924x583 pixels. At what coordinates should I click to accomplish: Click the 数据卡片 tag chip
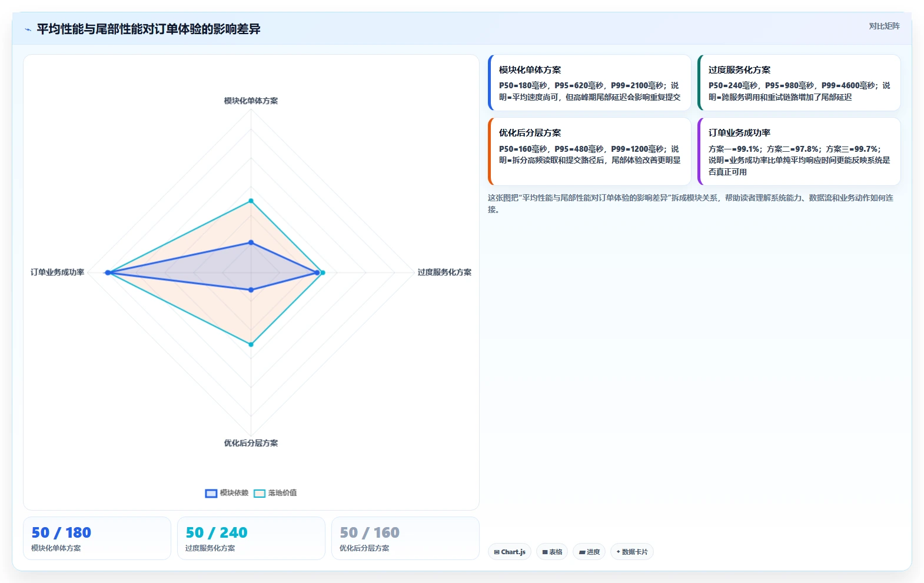click(632, 552)
